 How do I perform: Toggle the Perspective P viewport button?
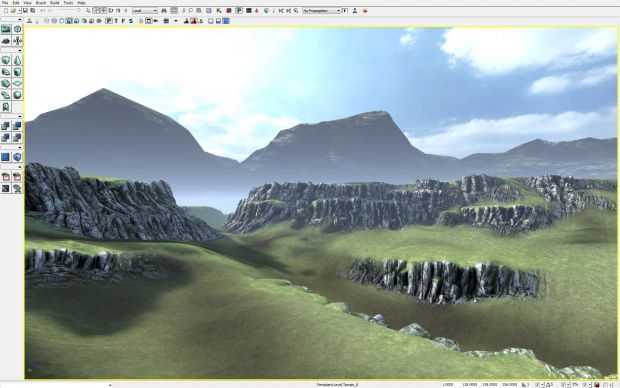click(x=109, y=21)
